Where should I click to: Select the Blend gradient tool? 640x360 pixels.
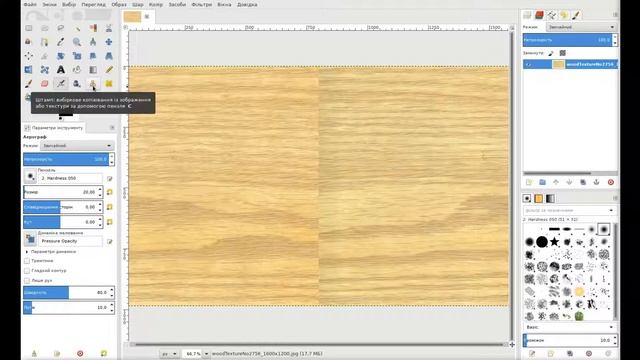[x=93, y=70]
